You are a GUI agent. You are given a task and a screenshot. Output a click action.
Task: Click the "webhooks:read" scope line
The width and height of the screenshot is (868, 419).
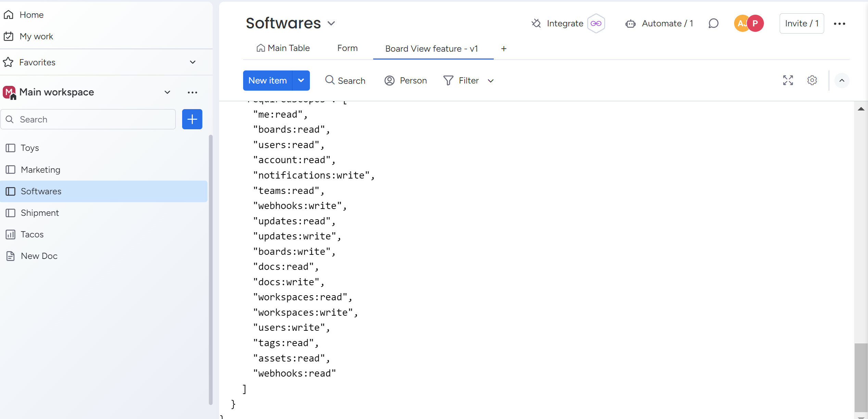pos(294,374)
